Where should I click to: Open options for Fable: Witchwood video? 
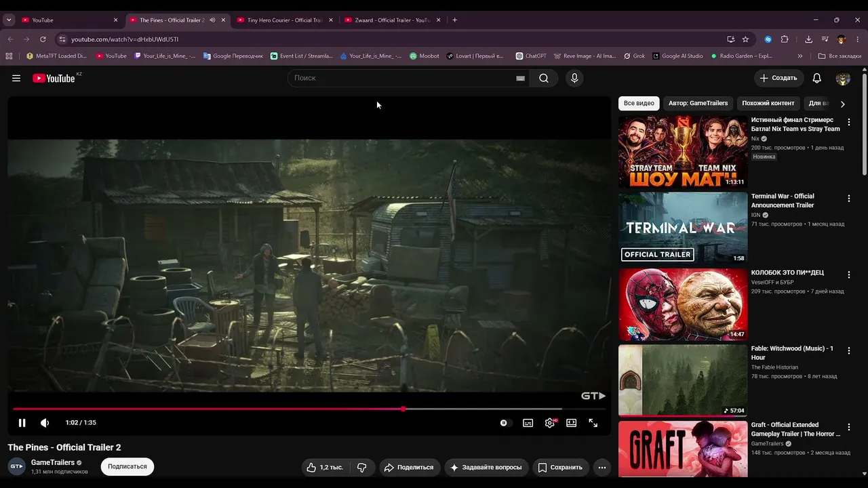click(x=848, y=351)
